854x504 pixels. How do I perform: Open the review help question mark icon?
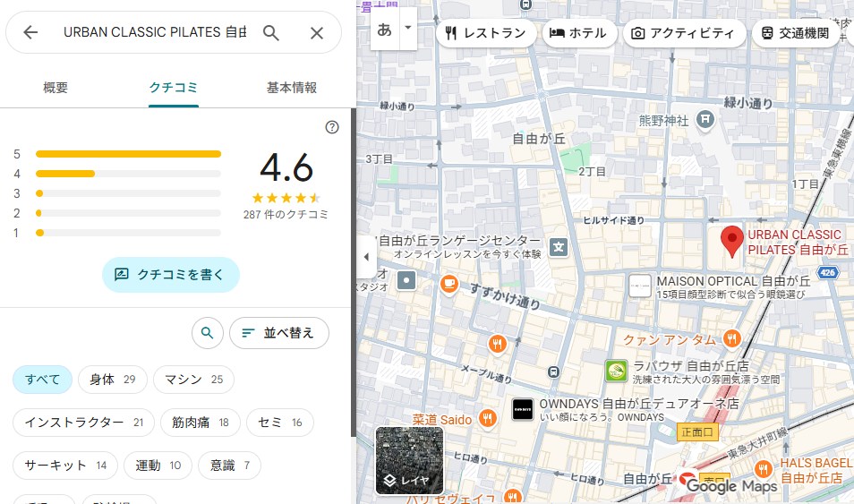tap(332, 127)
